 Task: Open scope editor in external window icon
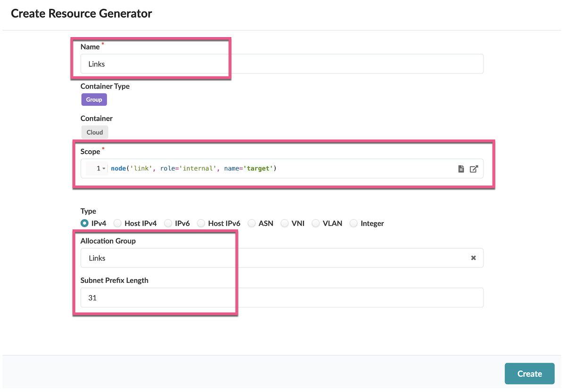(x=474, y=169)
